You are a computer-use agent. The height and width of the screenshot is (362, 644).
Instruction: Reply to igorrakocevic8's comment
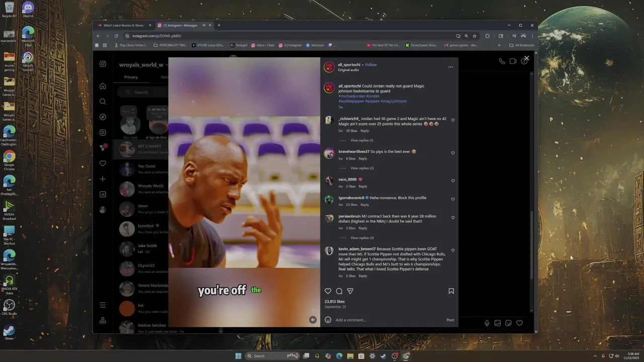[x=365, y=205]
